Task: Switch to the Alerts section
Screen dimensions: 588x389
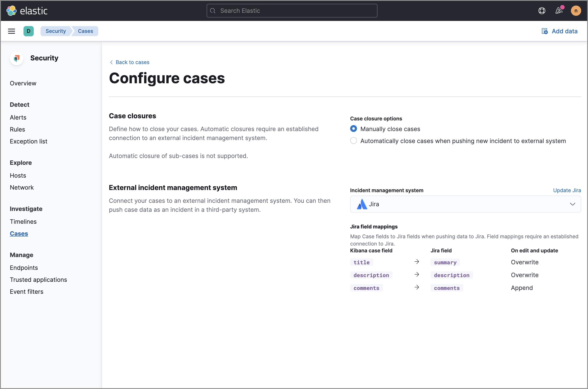Action: click(18, 117)
